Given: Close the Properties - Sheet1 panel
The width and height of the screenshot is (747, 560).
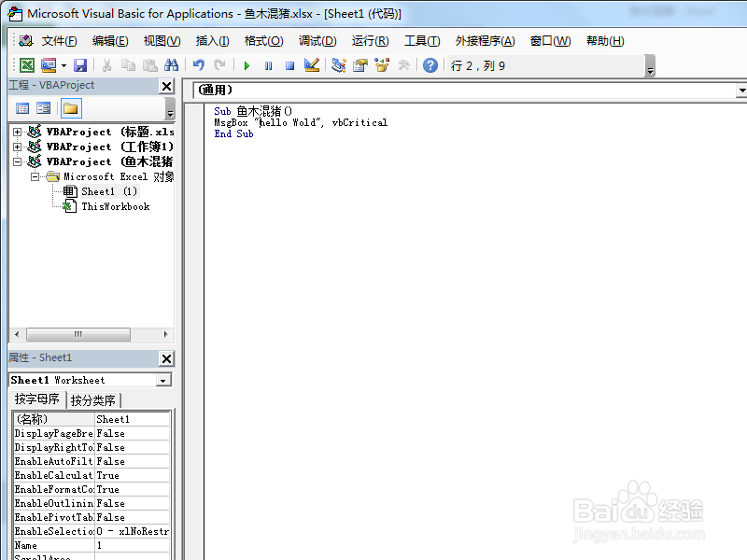Looking at the screenshot, I should coord(166,358).
